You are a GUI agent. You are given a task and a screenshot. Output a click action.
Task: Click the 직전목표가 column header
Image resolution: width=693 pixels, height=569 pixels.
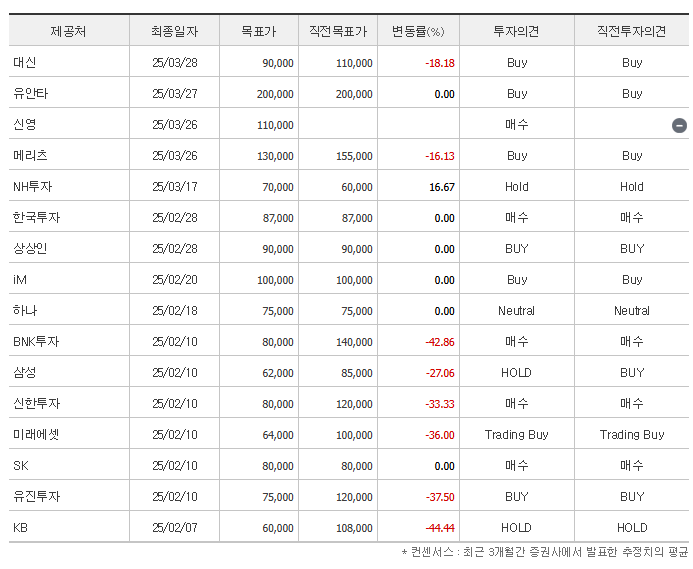click(x=338, y=31)
